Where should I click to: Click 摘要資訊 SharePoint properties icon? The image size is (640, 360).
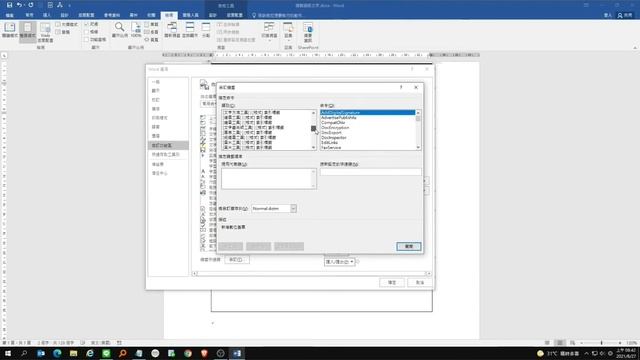pyautogui.click(x=308, y=32)
